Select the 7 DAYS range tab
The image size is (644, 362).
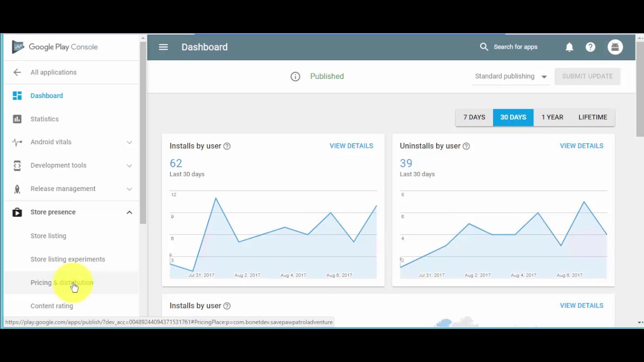(x=474, y=117)
